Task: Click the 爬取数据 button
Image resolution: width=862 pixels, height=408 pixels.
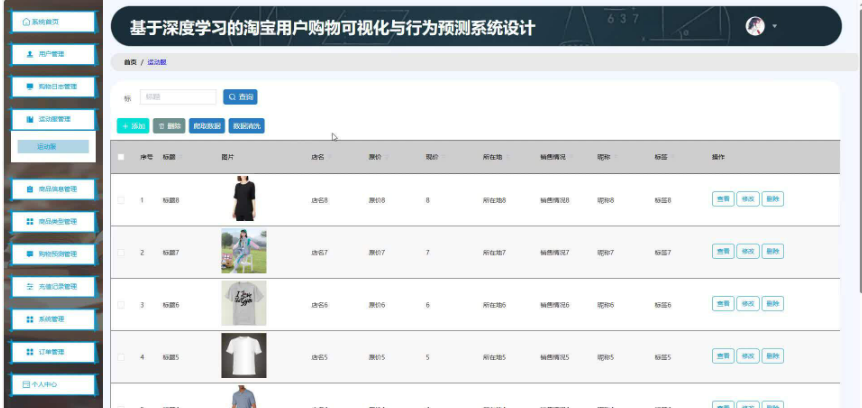Action: click(x=207, y=126)
